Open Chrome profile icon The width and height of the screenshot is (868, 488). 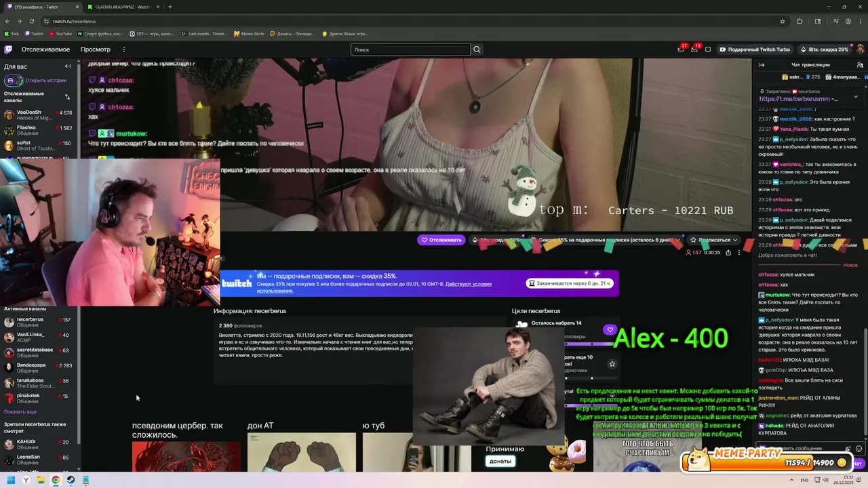coord(848,21)
